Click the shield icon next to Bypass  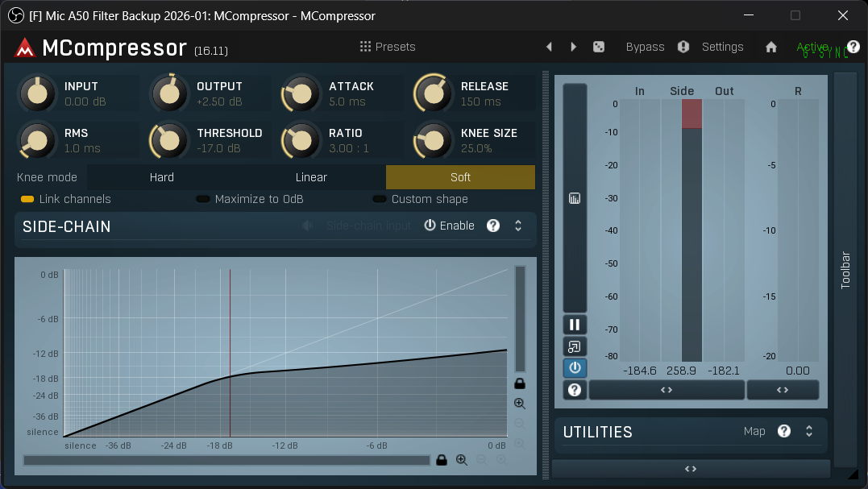[x=683, y=47]
